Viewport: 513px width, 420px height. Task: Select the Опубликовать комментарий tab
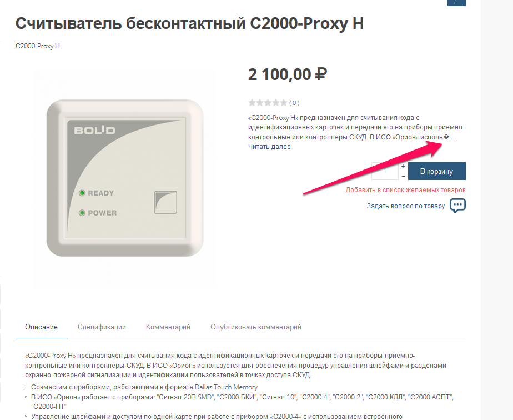click(256, 327)
